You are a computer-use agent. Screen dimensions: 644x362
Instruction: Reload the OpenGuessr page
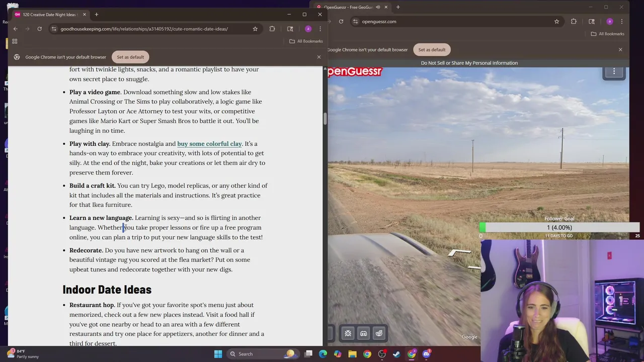pyautogui.click(x=341, y=21)
